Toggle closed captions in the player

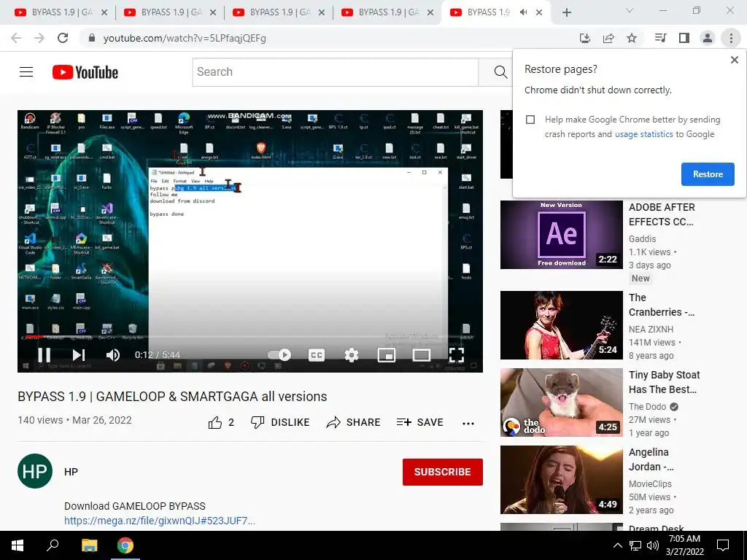coord(317,355)
